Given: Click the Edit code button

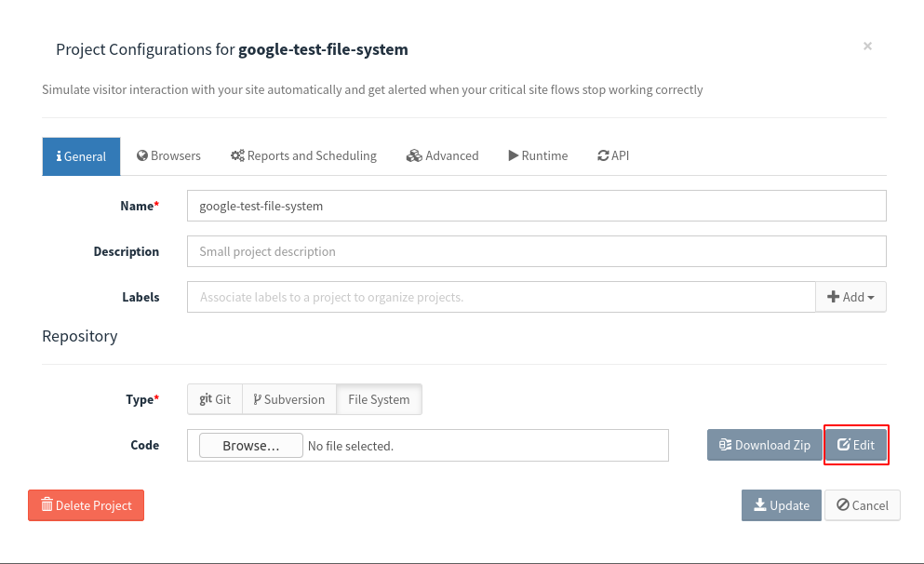Looking at the screenshot, I should pyautogui.click(x=856, y=445).
